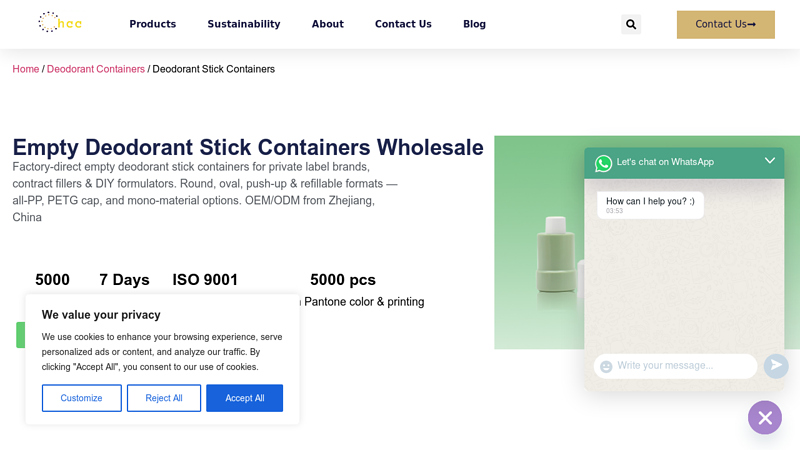Accept All cookies

point(244,398)
